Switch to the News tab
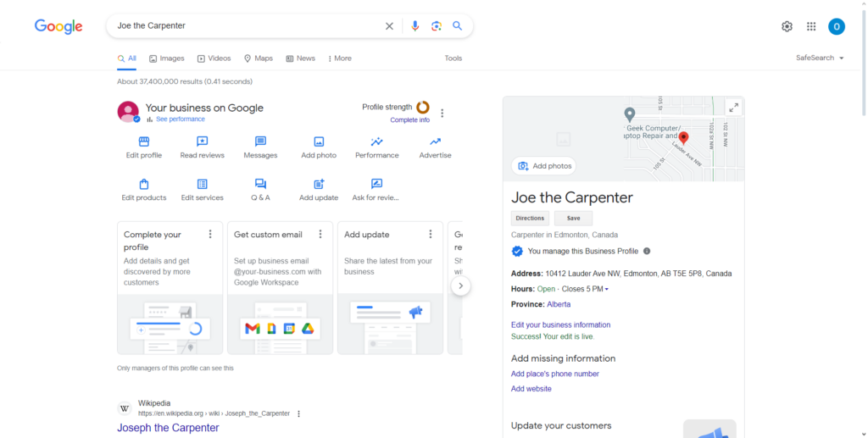868x438 pixels. coord(301,58)
